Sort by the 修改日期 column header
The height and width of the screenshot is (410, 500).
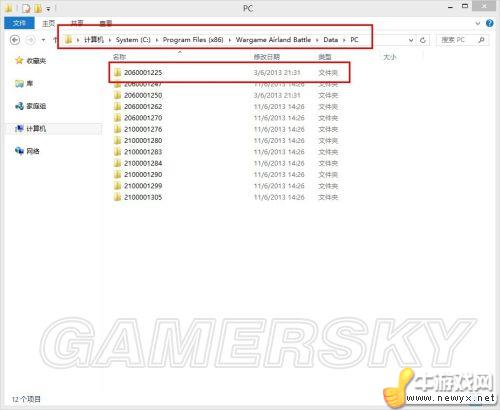pos(267,57)
